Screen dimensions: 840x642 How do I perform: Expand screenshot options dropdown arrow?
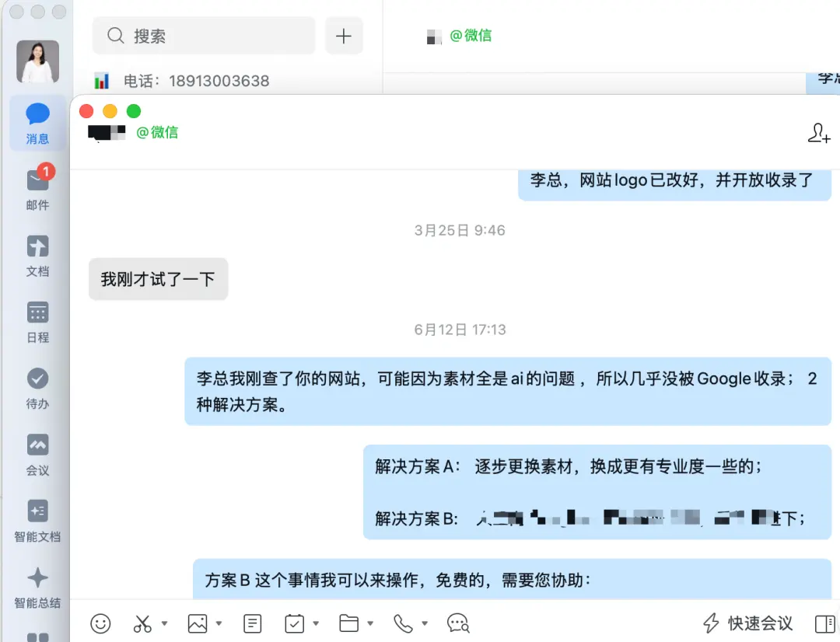pyautogui.click(x=164, y=623)
